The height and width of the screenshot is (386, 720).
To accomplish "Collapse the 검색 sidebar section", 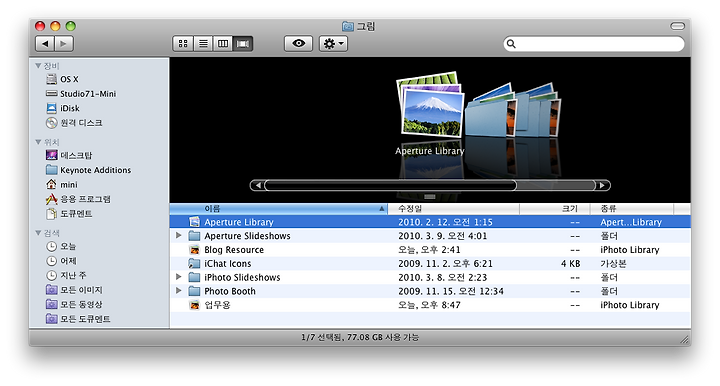I will pyautogui.click(x=39, y=233).
